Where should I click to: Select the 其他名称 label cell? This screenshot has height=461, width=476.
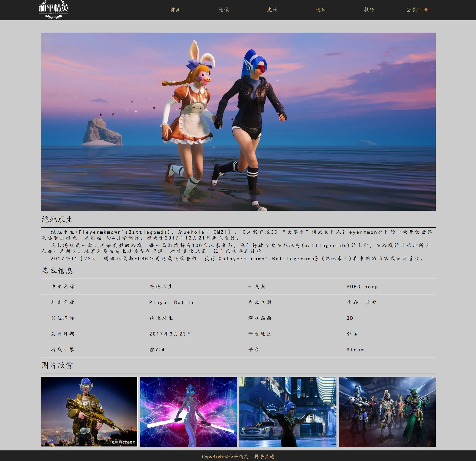[x=63, y=318]
